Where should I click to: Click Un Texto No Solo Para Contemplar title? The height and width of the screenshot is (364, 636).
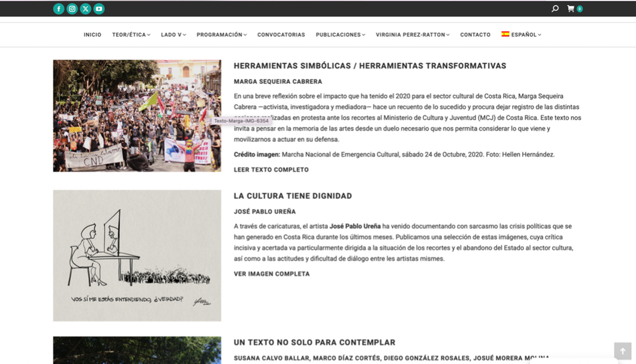click(x=314, y=342)
